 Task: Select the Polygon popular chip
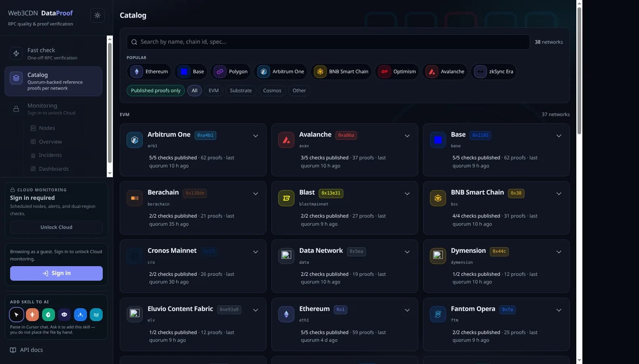click(231, 72)
